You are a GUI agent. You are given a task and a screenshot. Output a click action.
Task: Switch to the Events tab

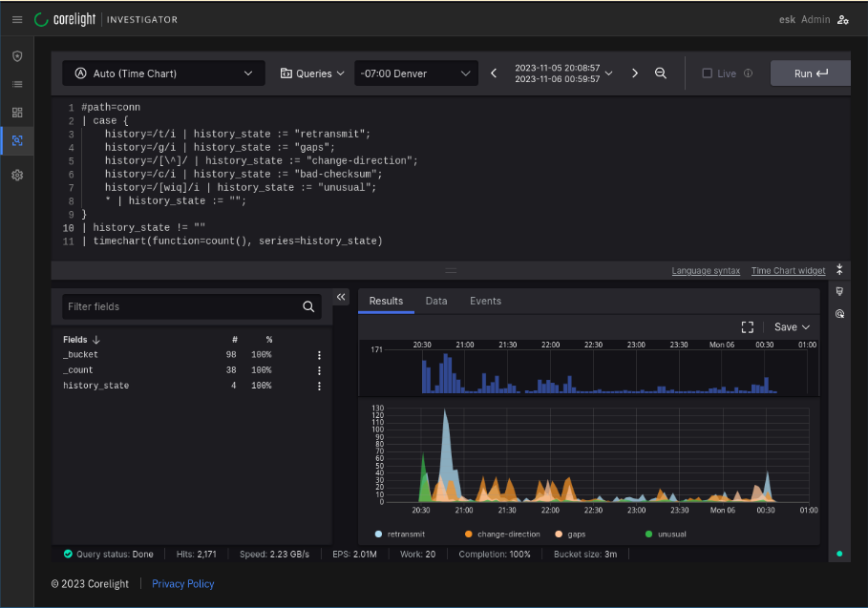point(485,301)
